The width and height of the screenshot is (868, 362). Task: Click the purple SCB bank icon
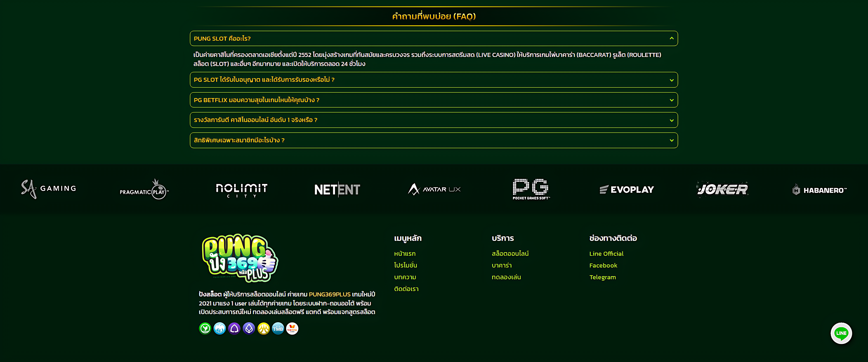coord(234,328)
